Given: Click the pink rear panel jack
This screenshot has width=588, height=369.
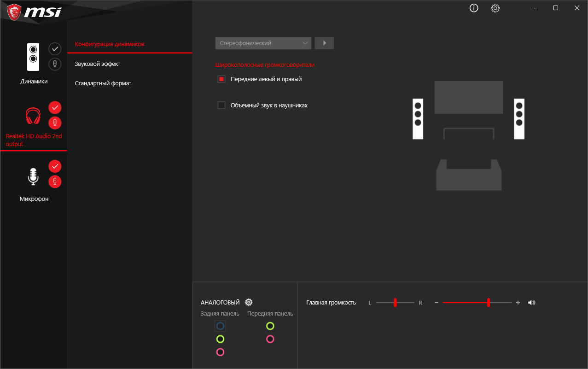Looking at the screenshot, I should (x=220, y=352).
